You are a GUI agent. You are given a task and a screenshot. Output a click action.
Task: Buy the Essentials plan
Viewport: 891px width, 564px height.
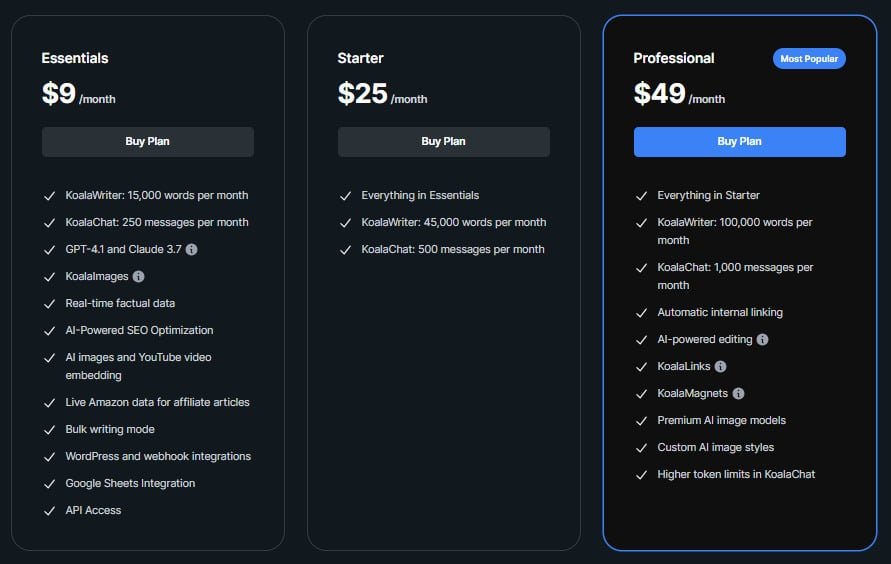148,141
